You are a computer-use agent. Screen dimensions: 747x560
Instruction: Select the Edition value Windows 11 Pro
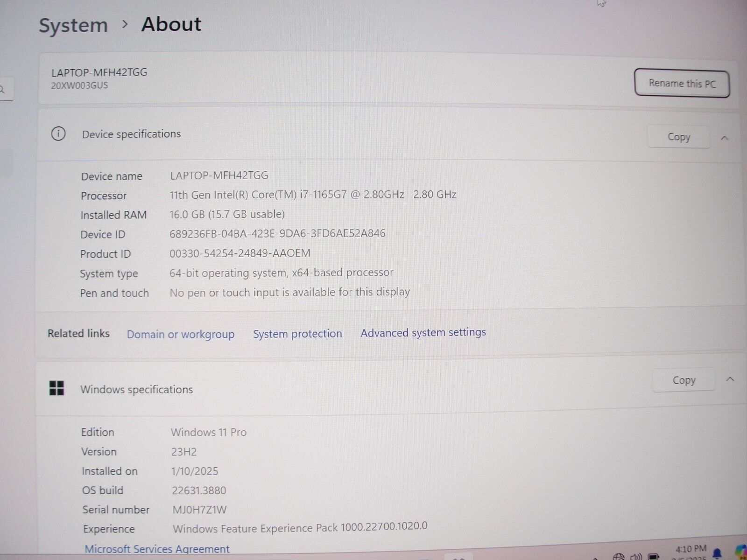coord(209,432)
